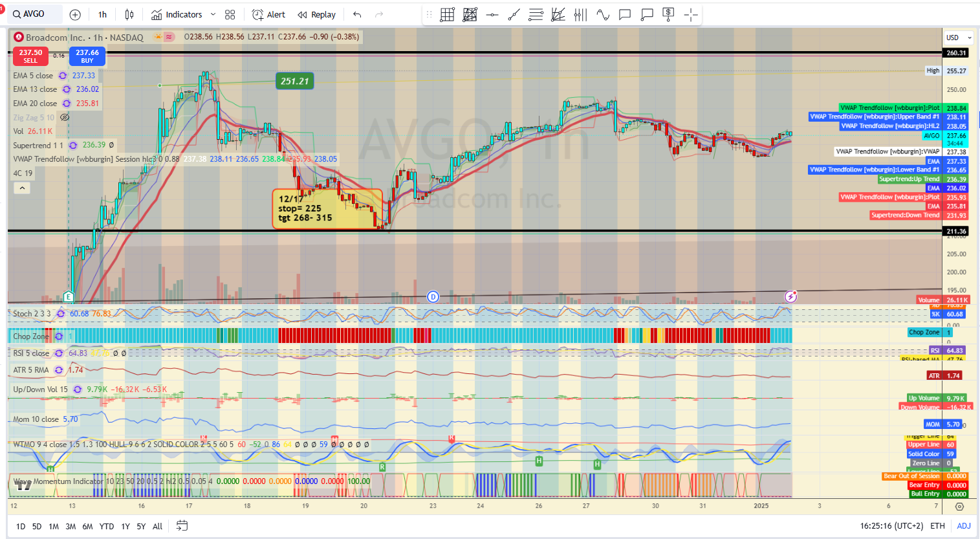Click the dividend D marker on the timeline
980x539 pixels.
pyautogui.click(x=433, y=297)
